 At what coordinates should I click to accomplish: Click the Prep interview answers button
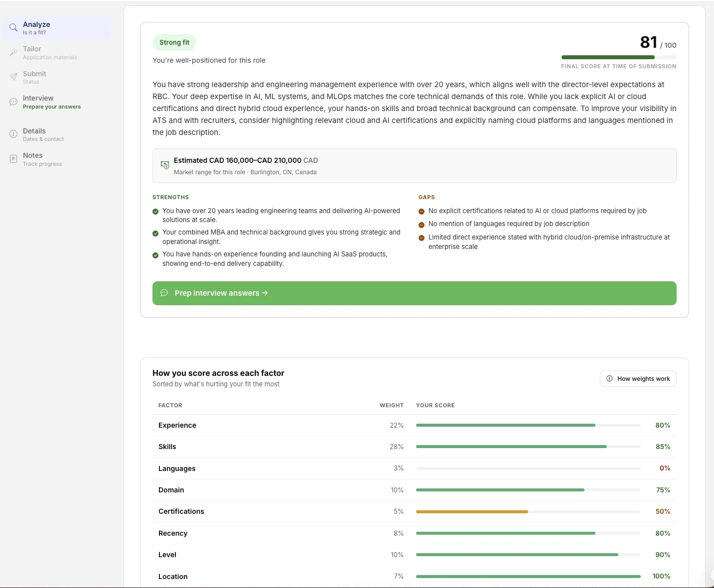(414, 293)
